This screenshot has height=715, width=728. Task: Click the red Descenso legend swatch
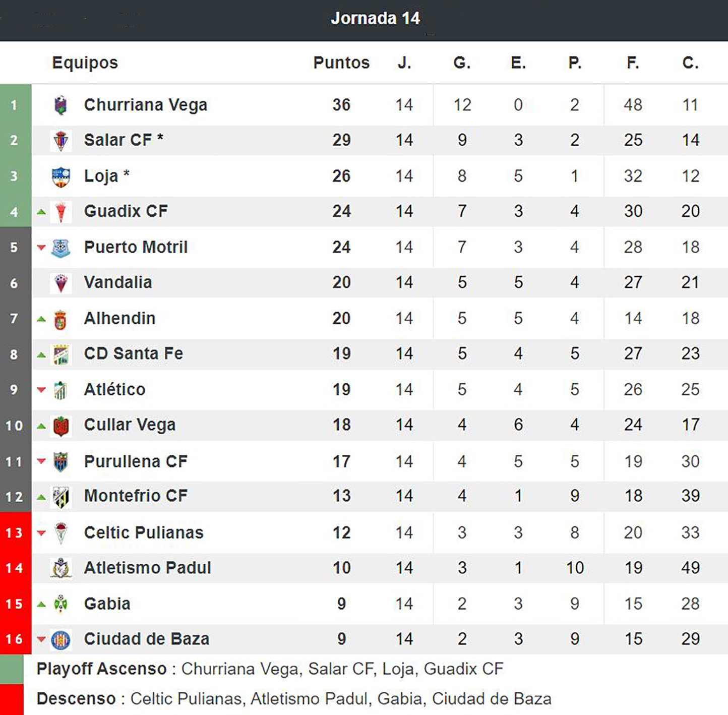(x=12, y=699)
